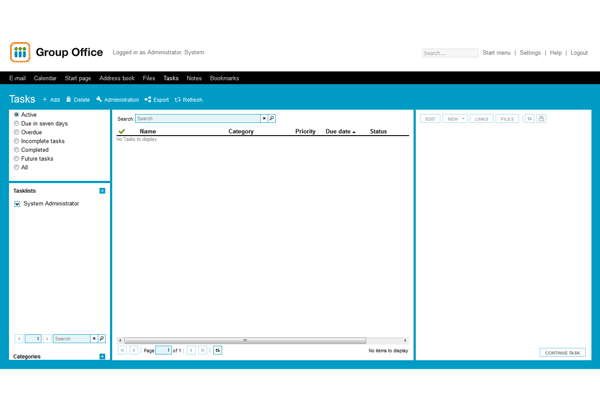Click the print icon in detail panel

(x=541, y=119)
